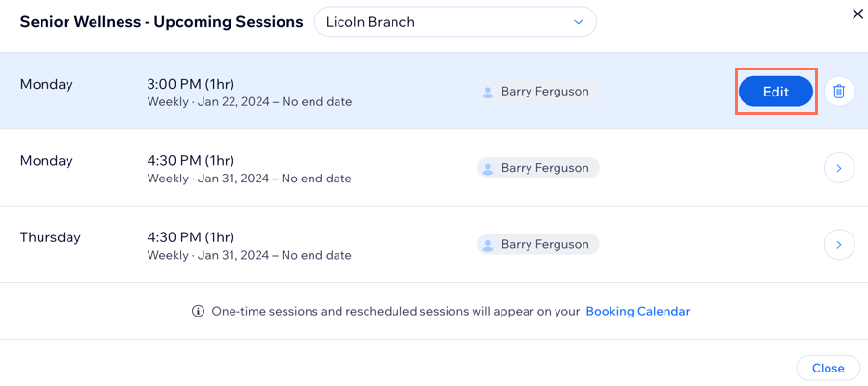Expand the Monday 4:30 PM session arrow

pyautogui.click(x=839, y=168)
